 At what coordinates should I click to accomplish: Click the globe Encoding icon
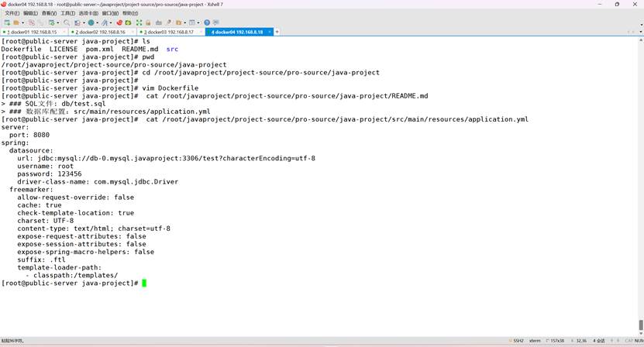point(91,22)
